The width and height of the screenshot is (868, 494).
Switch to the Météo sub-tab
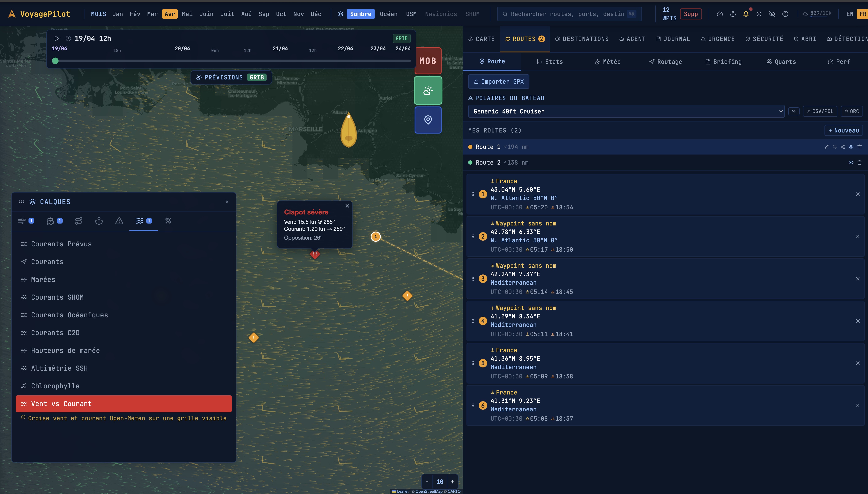pyautogui.click(x=608, y=62)
